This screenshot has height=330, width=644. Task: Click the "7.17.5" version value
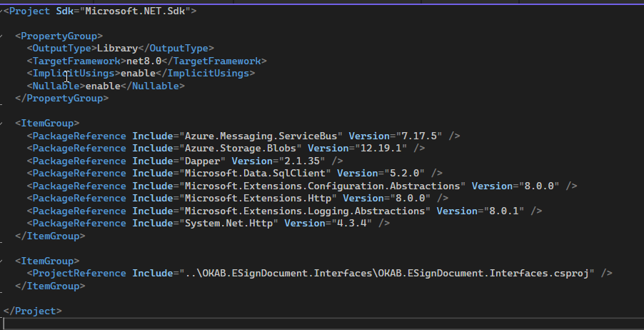(419, 136)
